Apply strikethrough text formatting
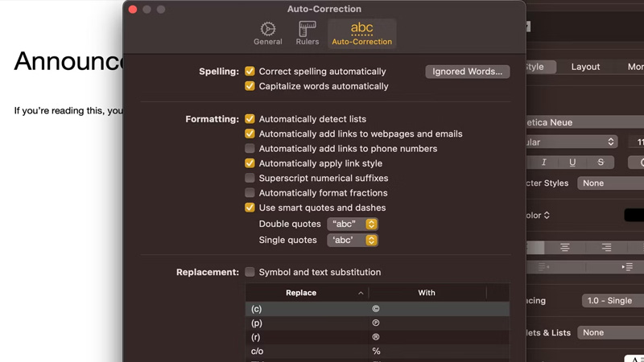The image size is (644, 362). point(601,162)
